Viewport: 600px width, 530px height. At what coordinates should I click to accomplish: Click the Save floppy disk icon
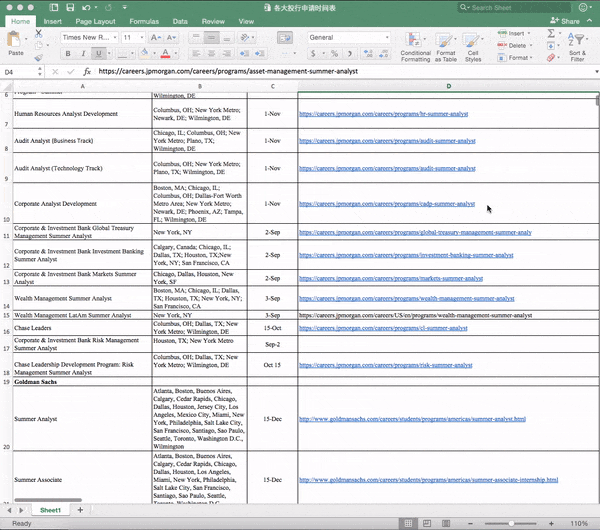pos(70,7)
